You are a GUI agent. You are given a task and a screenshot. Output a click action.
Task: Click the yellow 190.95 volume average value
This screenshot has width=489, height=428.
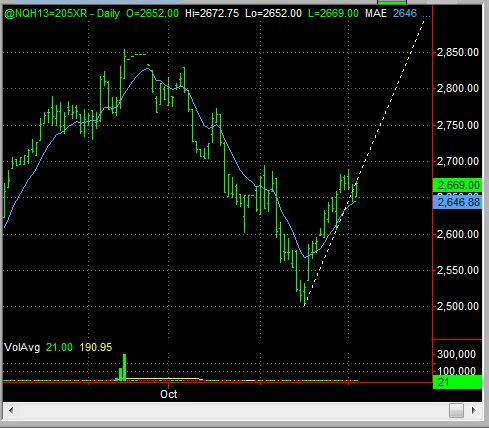pyautogui.click(x=96, y=347)
